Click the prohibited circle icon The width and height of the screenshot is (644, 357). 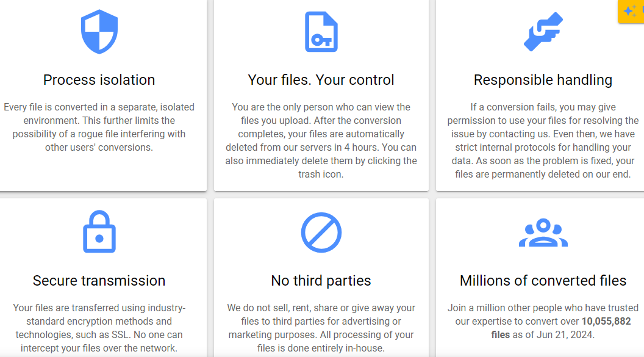321,232
